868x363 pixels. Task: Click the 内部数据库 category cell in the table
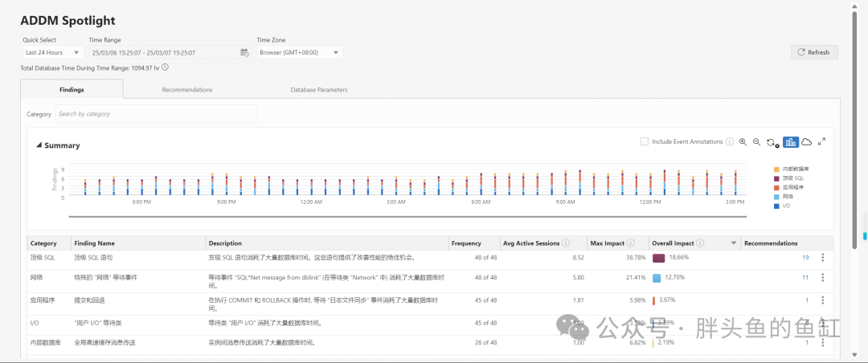pyautogui.click(x=44, y=343)
